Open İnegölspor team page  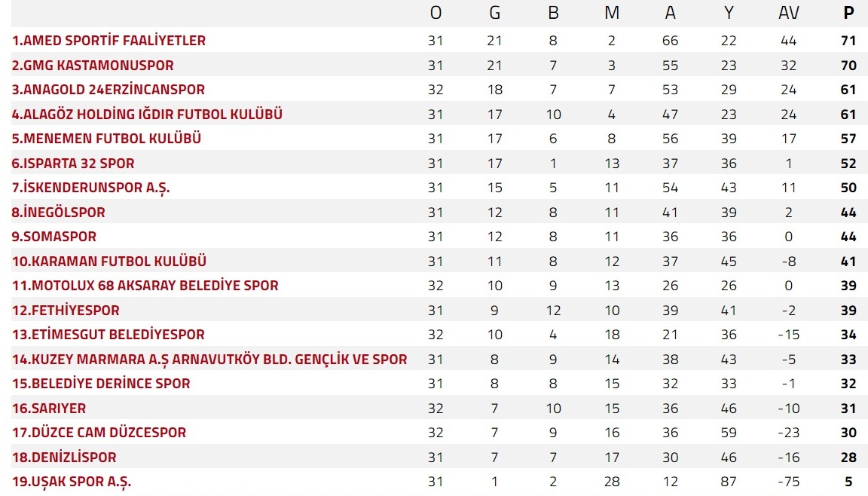point(59,213)
